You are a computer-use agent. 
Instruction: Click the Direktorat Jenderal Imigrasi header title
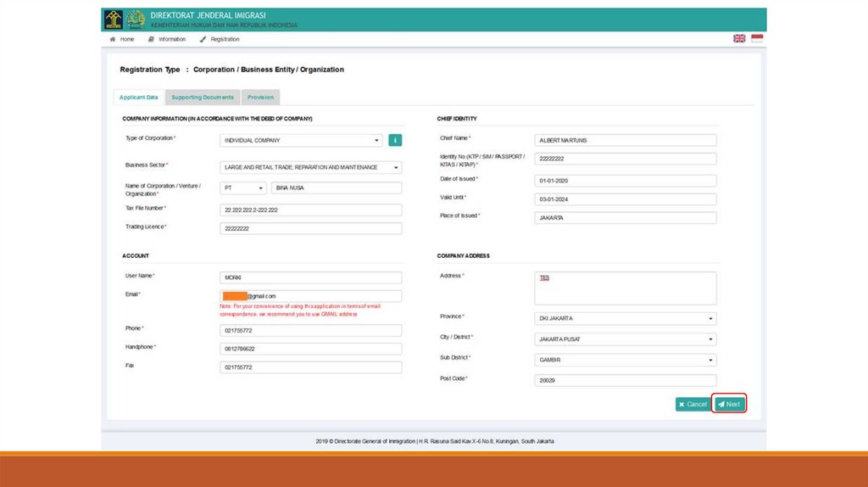point(209,15)
